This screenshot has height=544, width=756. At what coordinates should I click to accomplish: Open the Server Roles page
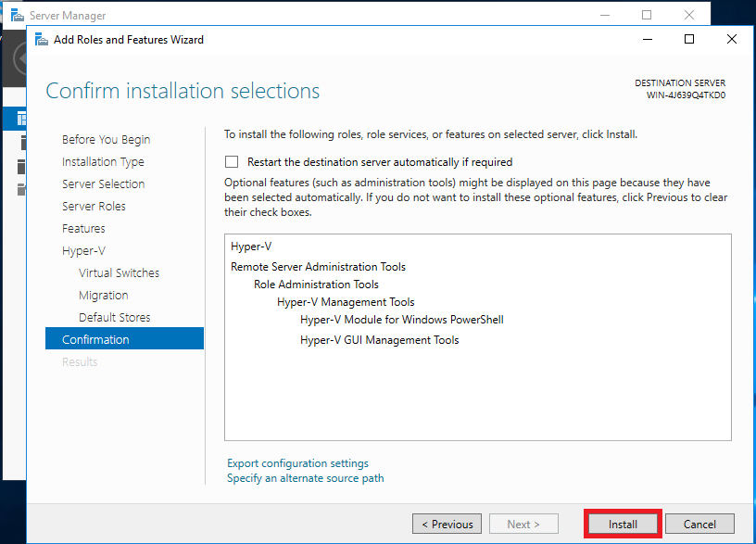94,207
